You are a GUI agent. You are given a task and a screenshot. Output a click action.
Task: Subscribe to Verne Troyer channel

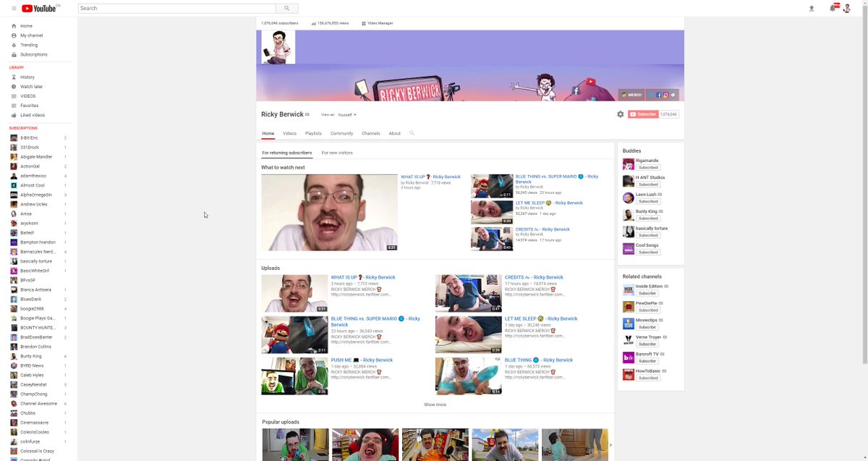[x=647, y=344]
